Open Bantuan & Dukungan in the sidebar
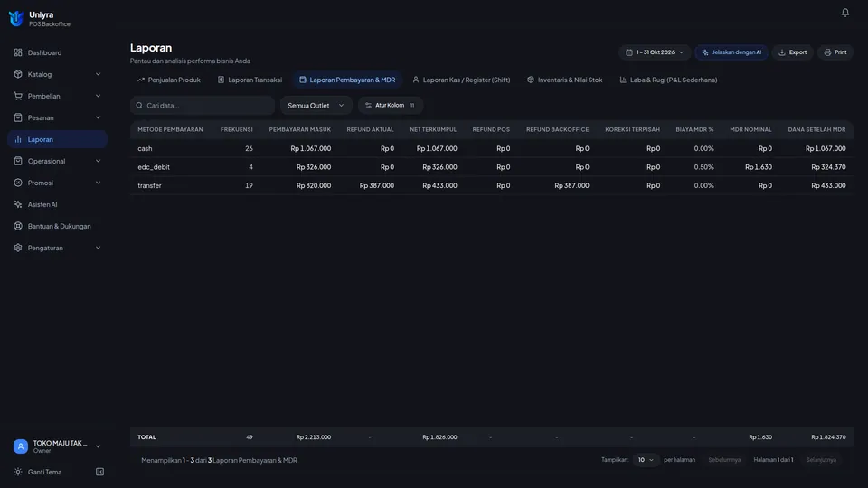Viewport: 868px width, 488px height. pyautogui.click(x=58, y=226)
